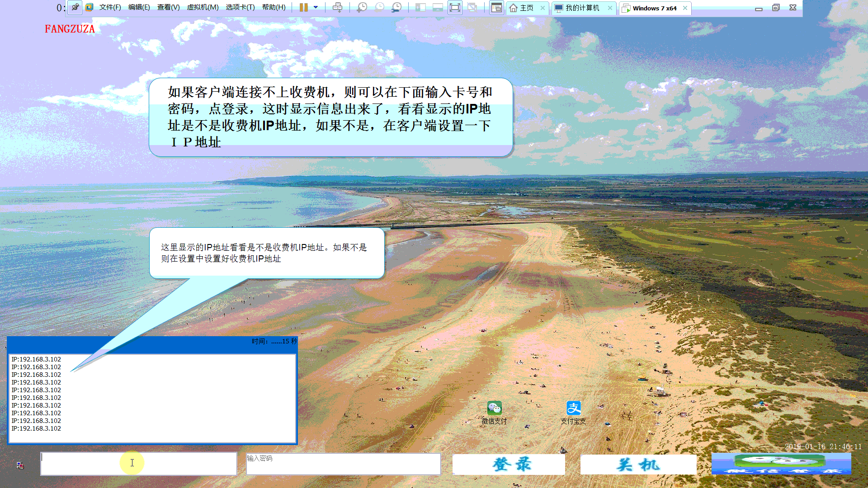Open the 虚拟机(M) menu

(x=203, y=7)
